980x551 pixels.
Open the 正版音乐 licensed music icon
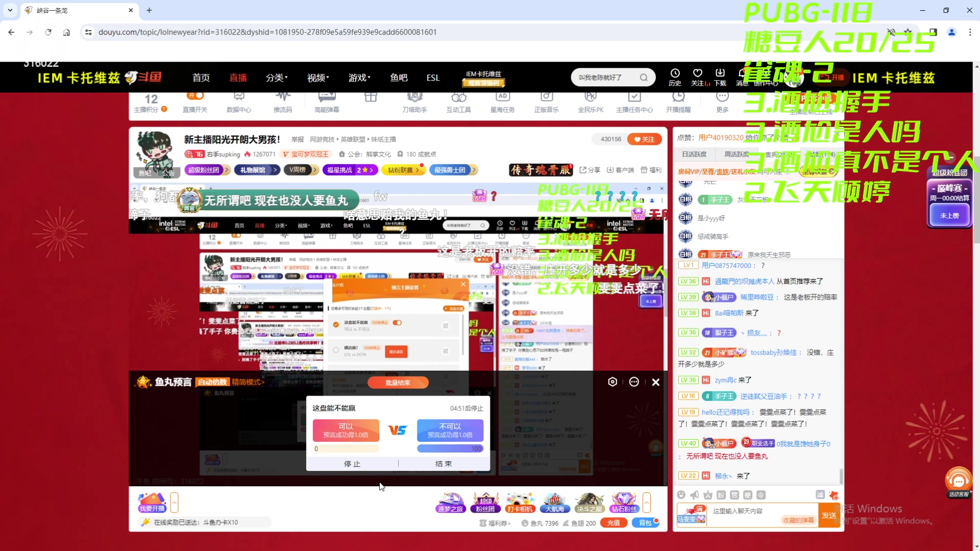tap(546, 102)
